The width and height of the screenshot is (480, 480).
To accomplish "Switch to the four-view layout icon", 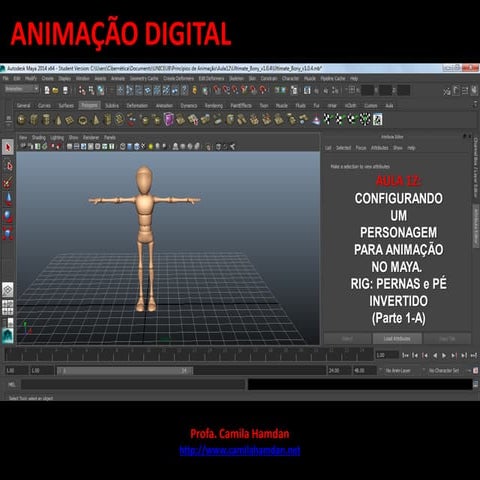I will pos(8,307).
